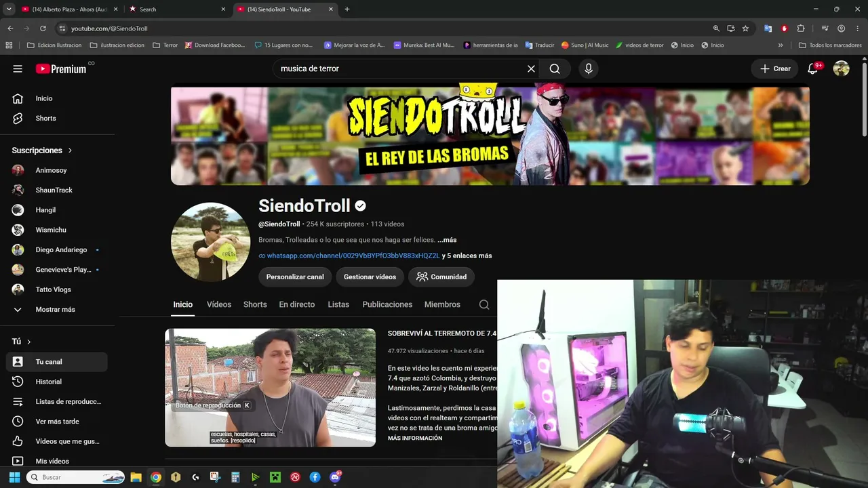This screenshot has width=868, height=488.
Task: Open Ver más tarde playlist
Action: [x=56, y=422]
